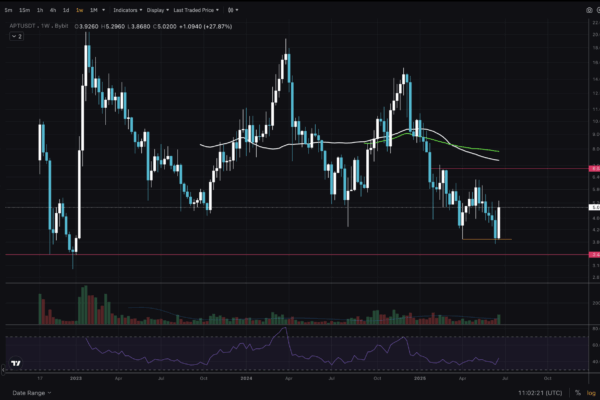This screenshot has width=600, height=400.
Task: Select the lower red horizontal support line
Action: tap(297, 254)
